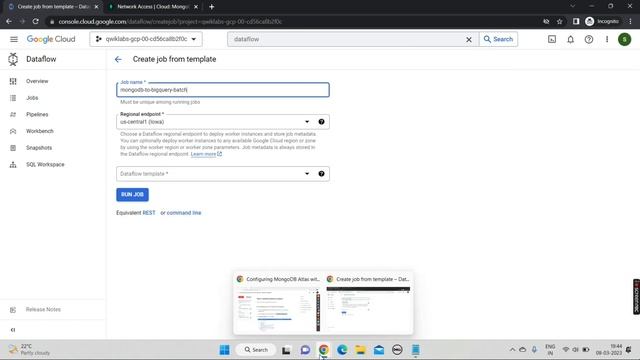Open the Google Cloud navigation menu hamburger
640x360 pixels.
14,39
